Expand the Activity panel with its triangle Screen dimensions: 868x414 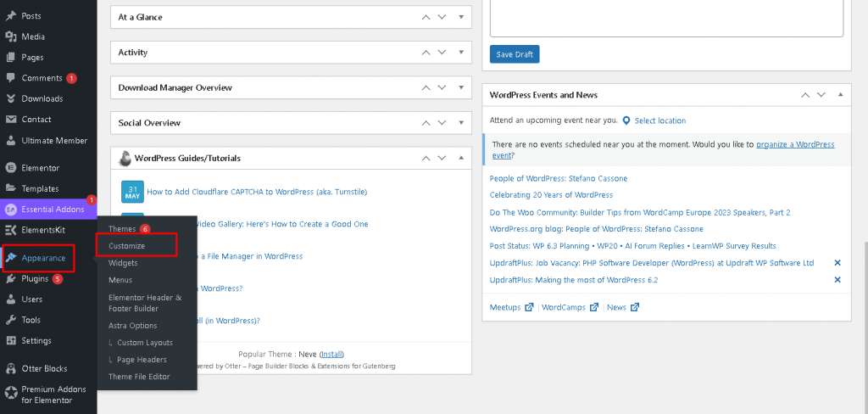click(x=461, y=53)
